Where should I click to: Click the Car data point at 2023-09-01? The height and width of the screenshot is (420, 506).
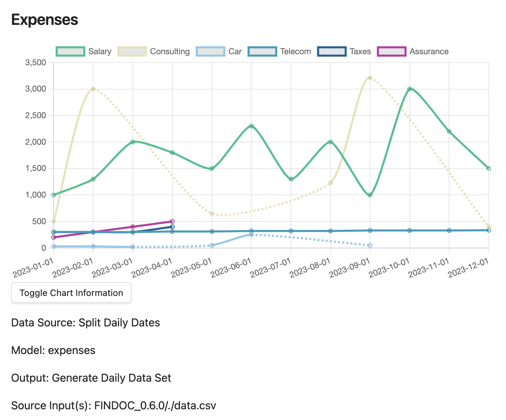coord(370,245)
